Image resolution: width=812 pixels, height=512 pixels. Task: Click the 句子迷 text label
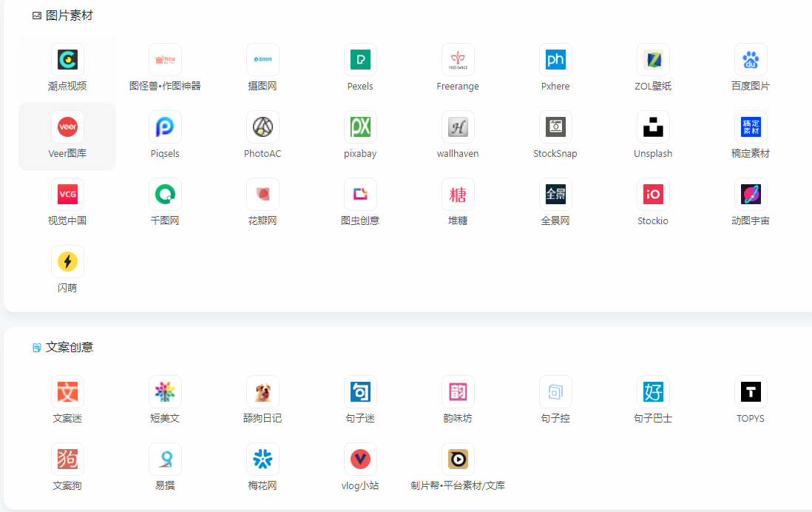click(360, 418)
